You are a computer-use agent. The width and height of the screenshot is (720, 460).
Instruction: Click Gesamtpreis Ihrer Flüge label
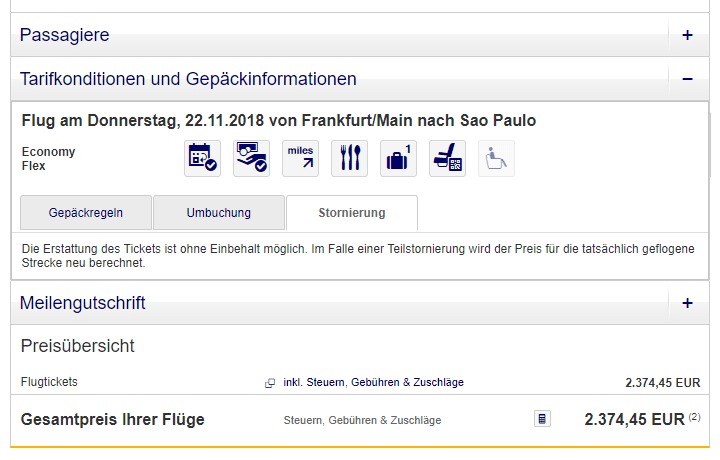(112, 420)
